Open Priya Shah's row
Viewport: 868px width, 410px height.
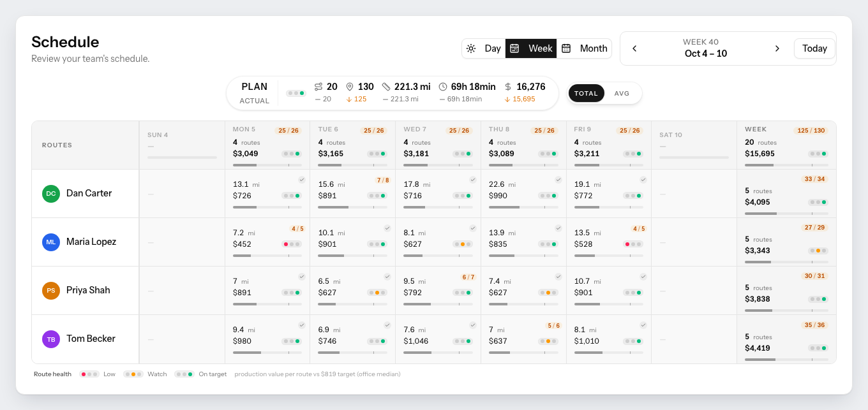point(86,290)
